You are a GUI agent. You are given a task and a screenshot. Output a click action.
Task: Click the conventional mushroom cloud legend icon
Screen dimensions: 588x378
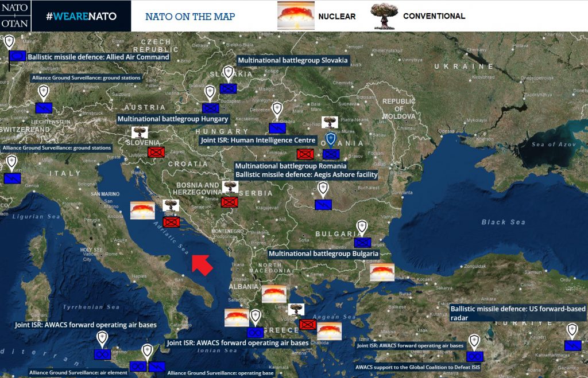[x=384, y=16]
